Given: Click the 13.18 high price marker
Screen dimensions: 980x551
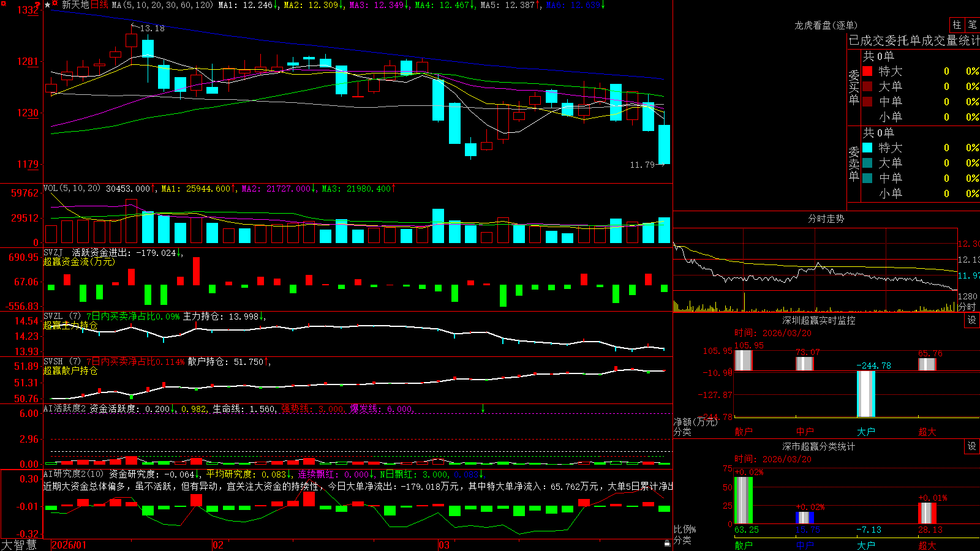Looking at the screenshot, I should (152, 28).
